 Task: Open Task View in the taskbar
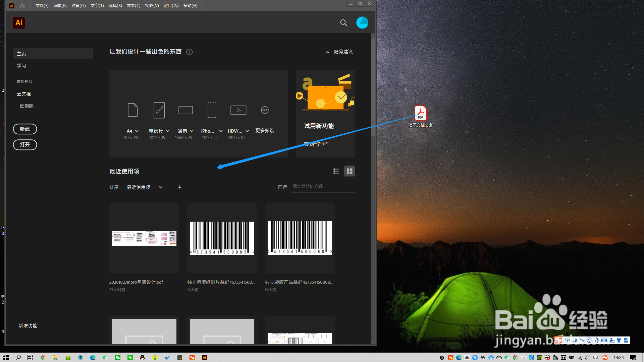point(30,358)
